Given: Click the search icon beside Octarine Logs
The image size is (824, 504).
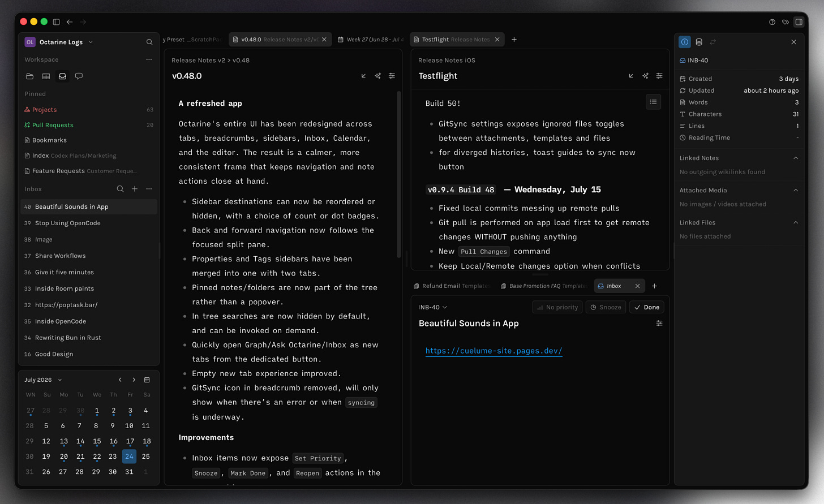Looking at the screenshot, I should coord(149,42).
